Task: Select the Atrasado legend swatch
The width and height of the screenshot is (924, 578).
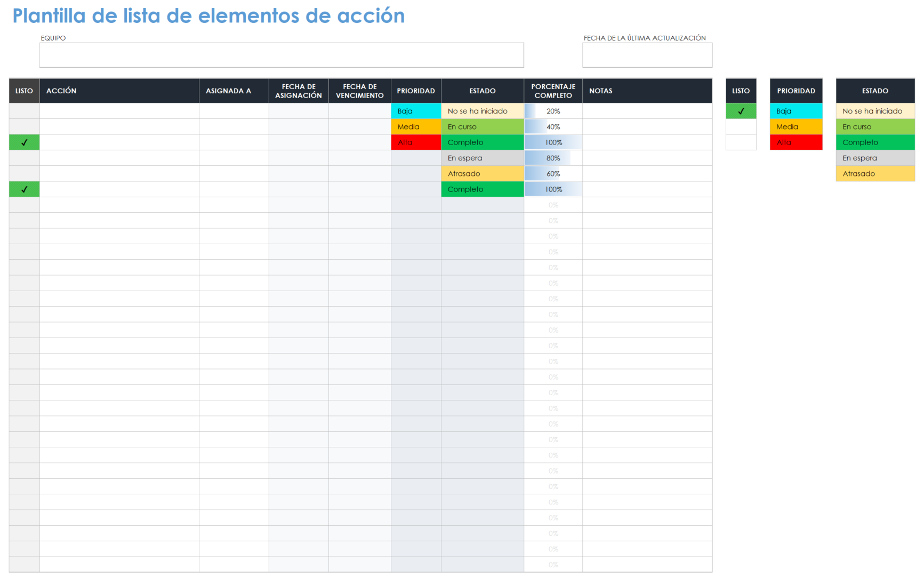Action: (875, 173)
